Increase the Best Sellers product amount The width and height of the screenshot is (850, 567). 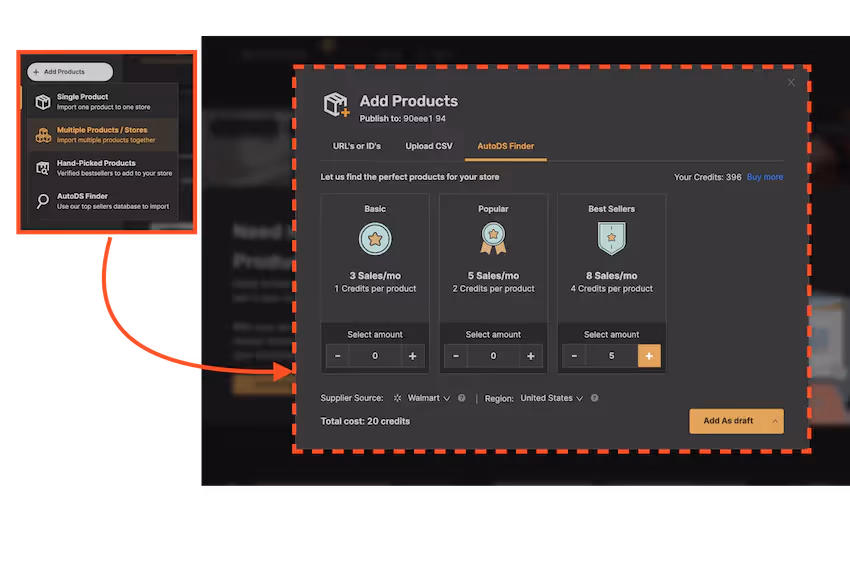point(649,356)
